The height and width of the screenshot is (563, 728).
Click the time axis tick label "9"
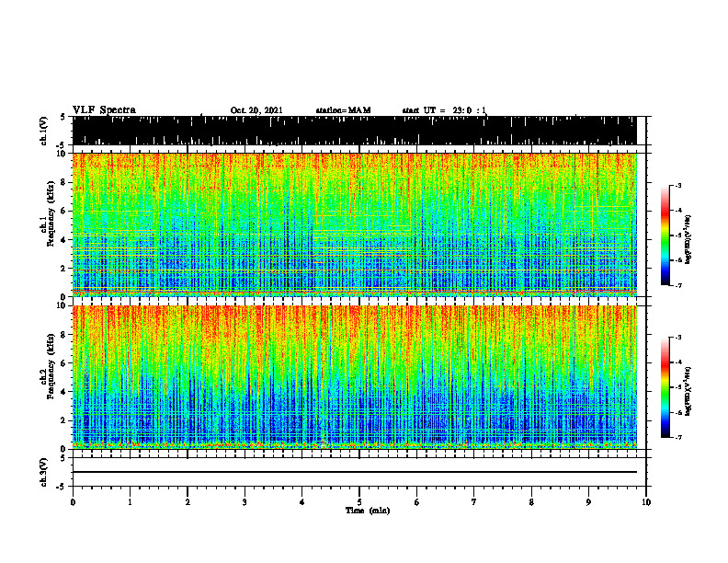coord(588,502)
